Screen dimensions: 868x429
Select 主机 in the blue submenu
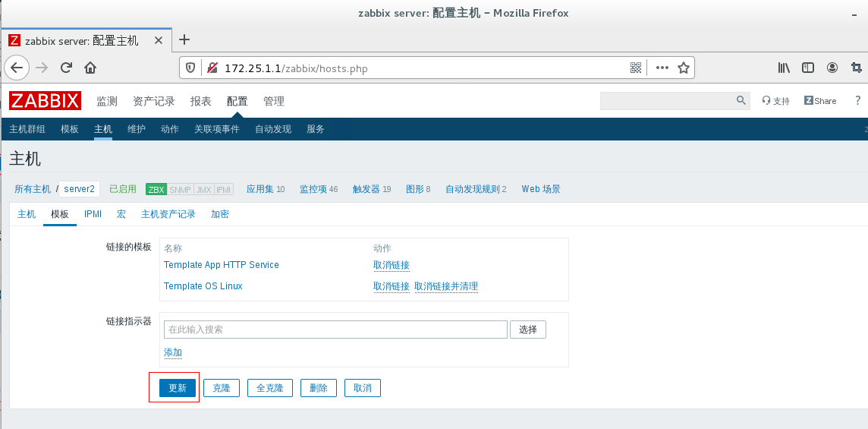[x=103, y=129]
